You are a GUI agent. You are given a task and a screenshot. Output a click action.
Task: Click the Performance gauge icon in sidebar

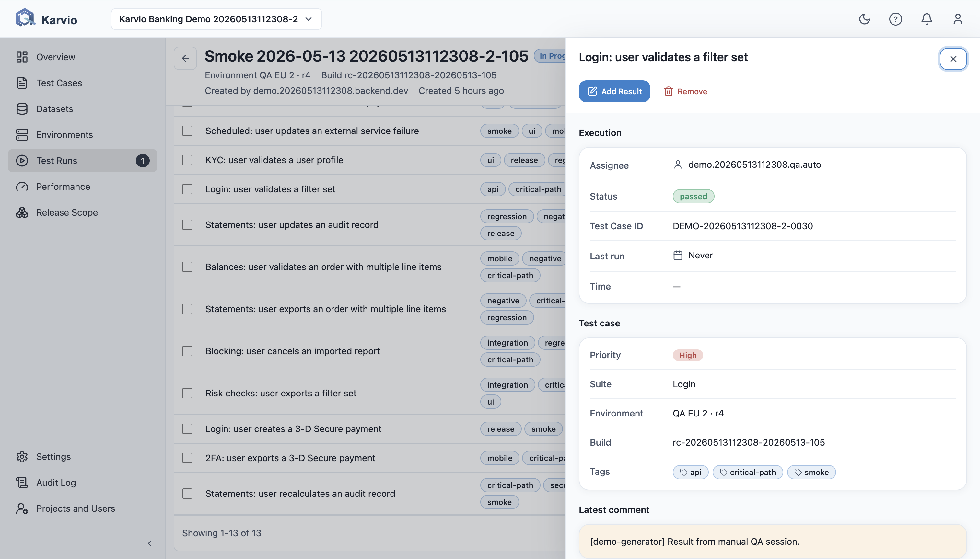22,187
